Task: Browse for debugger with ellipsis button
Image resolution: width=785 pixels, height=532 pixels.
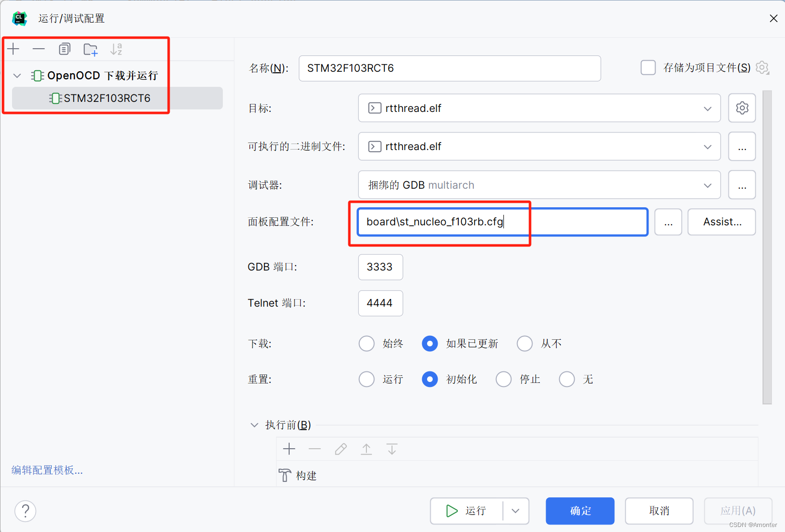Action: click(x=742, y=185)
